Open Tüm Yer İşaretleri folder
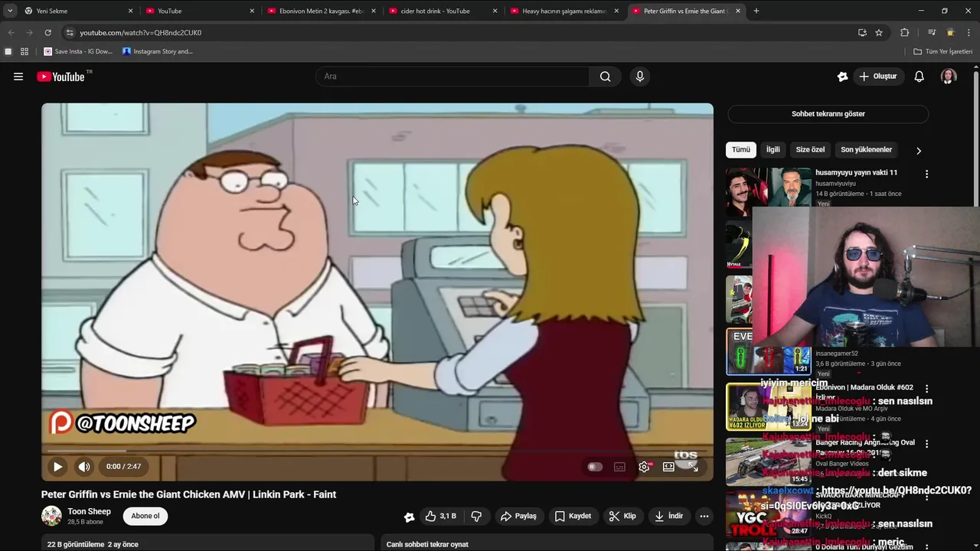This screenshot has height=551, width=980. click(x=943, y=51)
